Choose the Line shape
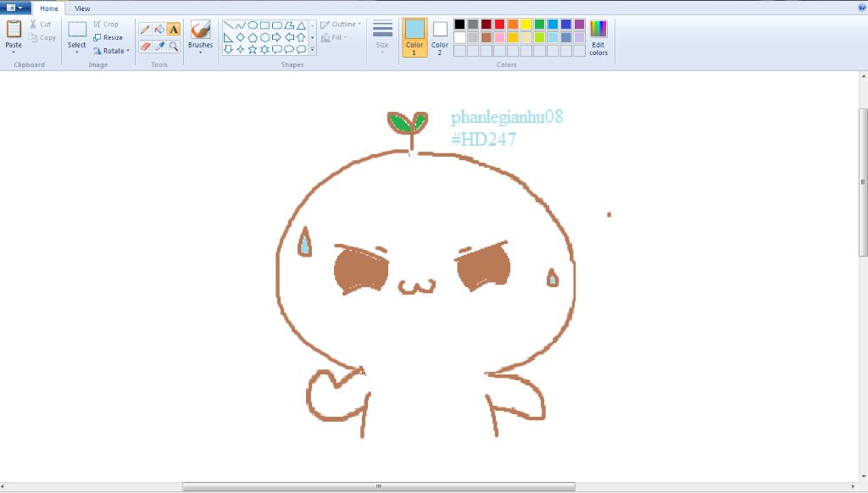The height and width of the screenshot is (493, 868). [x=228, y=25]
